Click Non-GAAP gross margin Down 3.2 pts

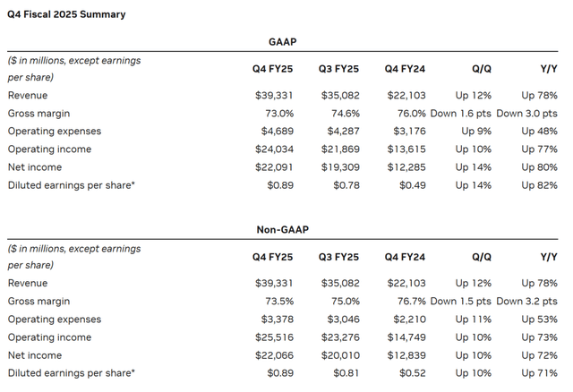527,301
